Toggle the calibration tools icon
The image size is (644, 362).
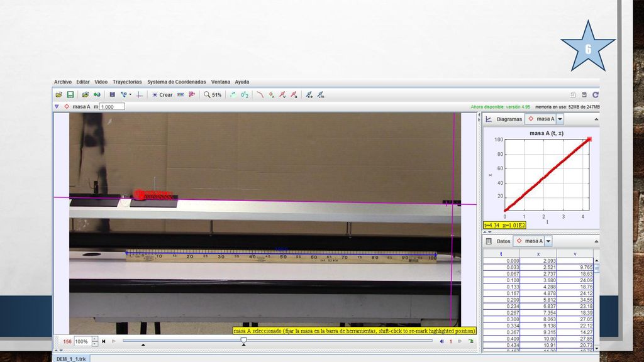pos(124,95)
